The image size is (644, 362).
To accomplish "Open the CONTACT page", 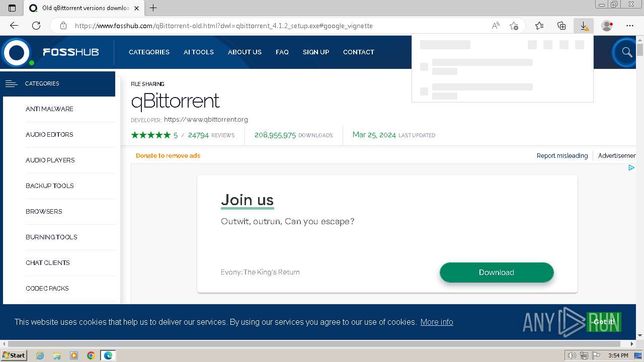I will [359, 52].
